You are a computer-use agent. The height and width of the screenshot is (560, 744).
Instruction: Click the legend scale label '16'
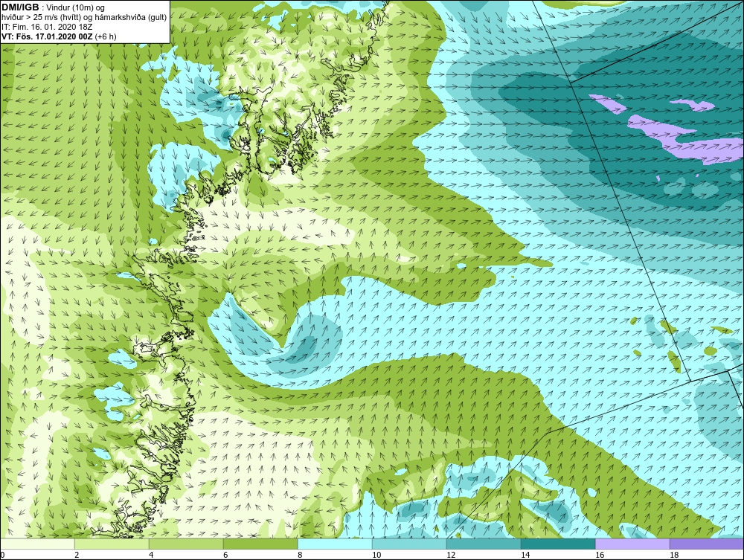point(600,555)
